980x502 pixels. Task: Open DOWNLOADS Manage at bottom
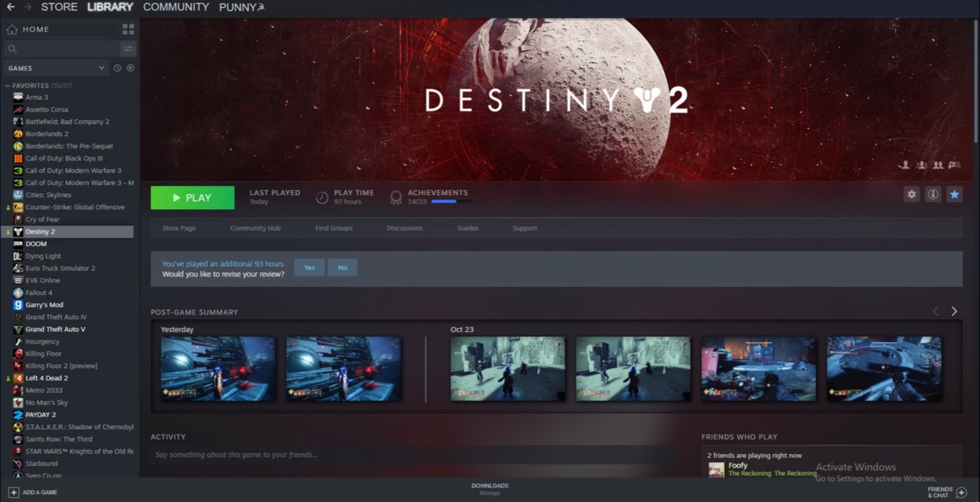click(490, 489)
